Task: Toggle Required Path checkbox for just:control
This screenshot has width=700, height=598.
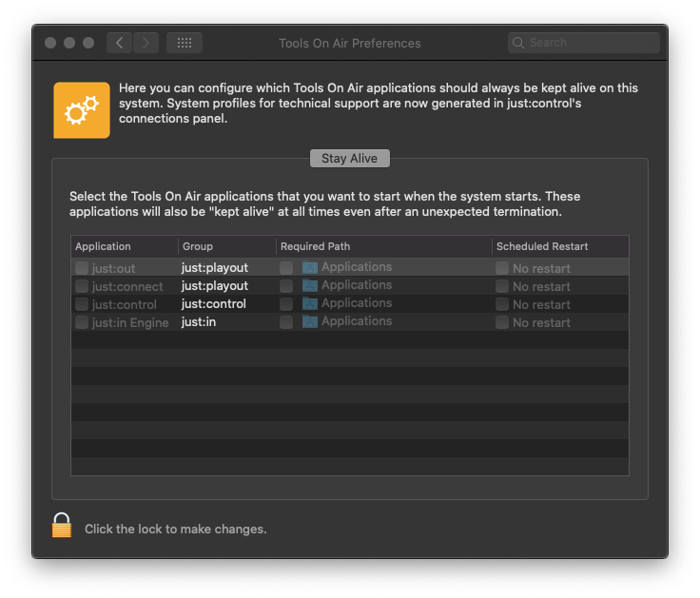Action: tap(286, 304)
